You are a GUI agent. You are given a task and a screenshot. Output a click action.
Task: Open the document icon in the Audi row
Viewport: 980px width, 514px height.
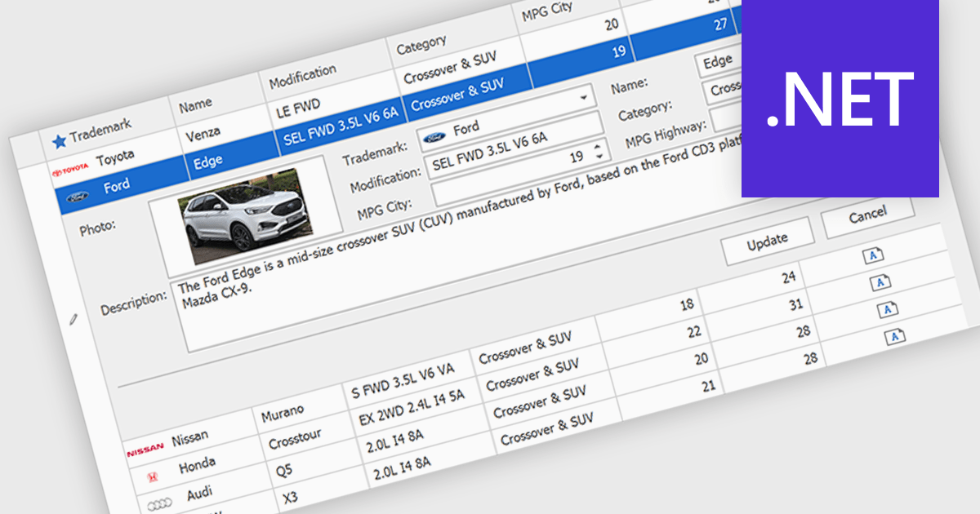click(x=888, y=309)
